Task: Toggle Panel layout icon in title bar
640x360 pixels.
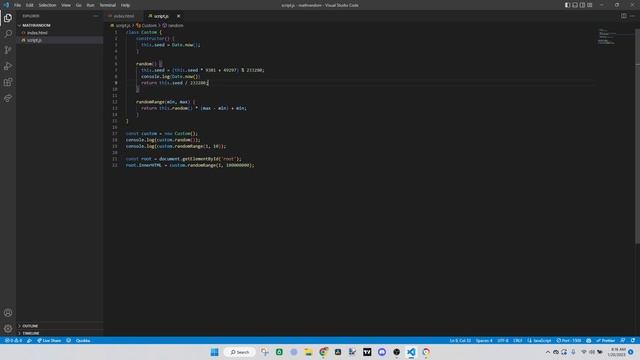Action: 575,5
